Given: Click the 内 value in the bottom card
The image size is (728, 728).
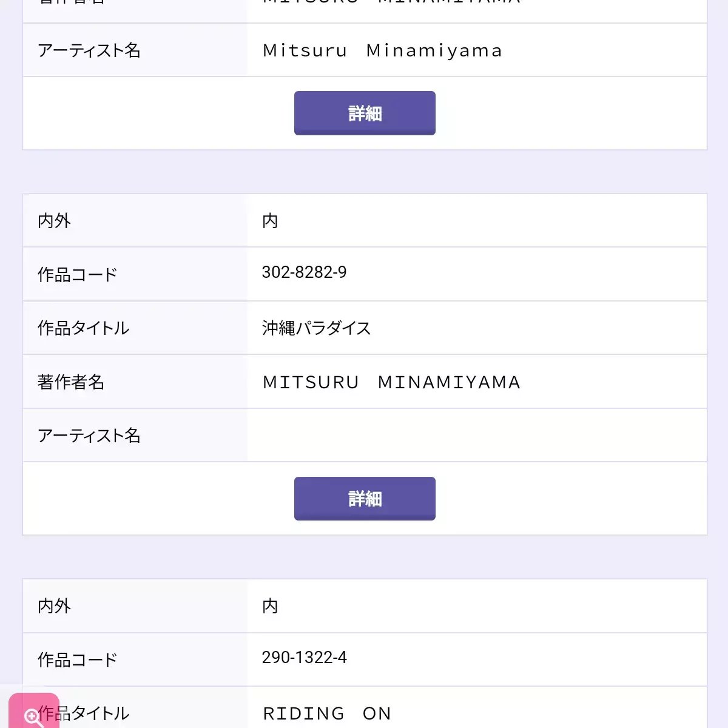Looking at the screenshot, I should [270, 606].
